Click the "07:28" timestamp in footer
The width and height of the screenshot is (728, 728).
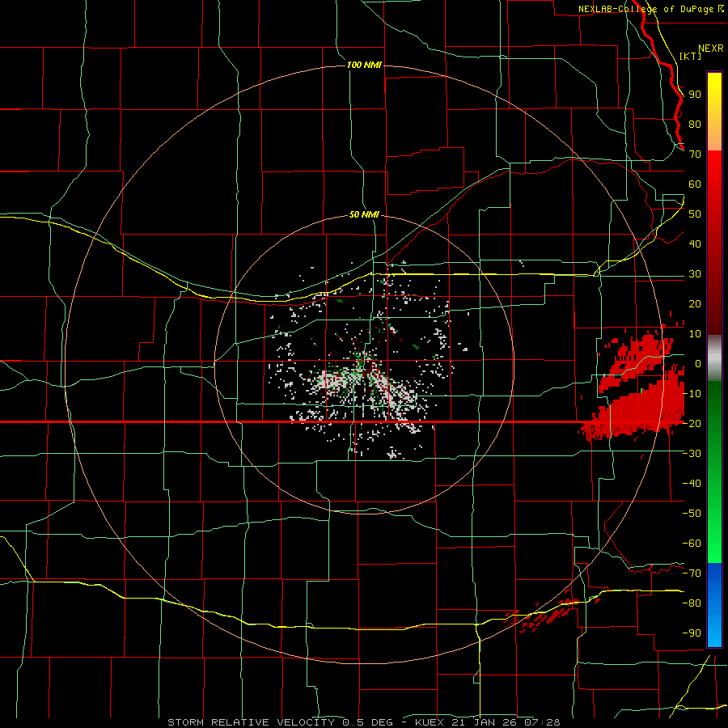542,722
